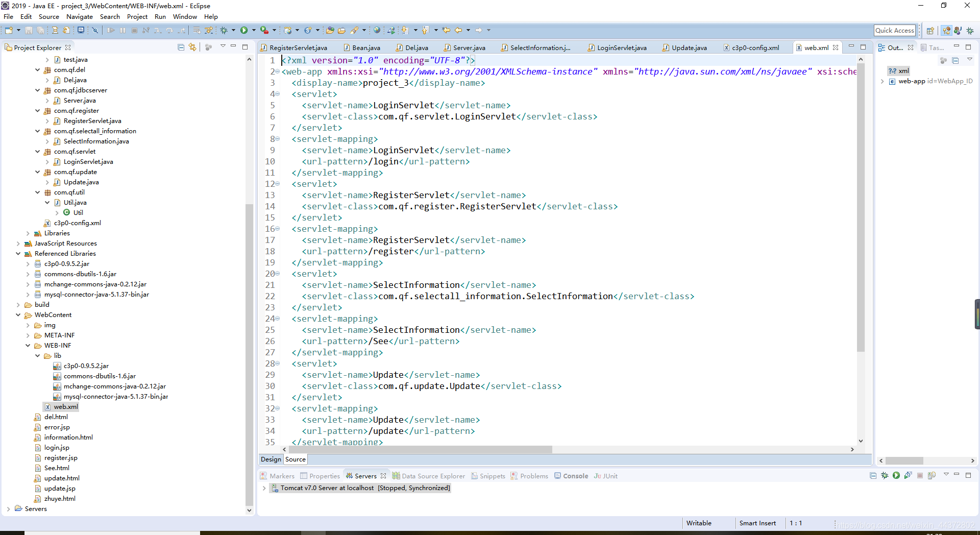Expand the web-app node in Outline
The width and height of the screenshot is (980, 535).
click(883, 81)
